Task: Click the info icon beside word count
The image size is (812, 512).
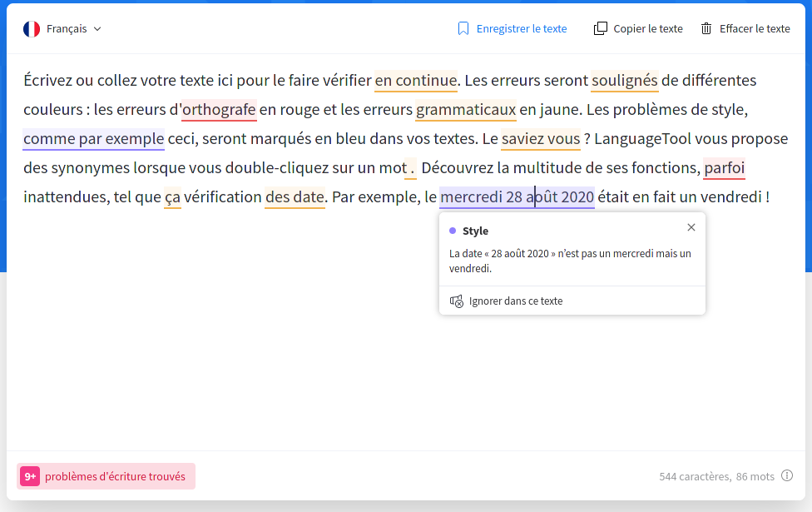Action: [x=787, y=475]
